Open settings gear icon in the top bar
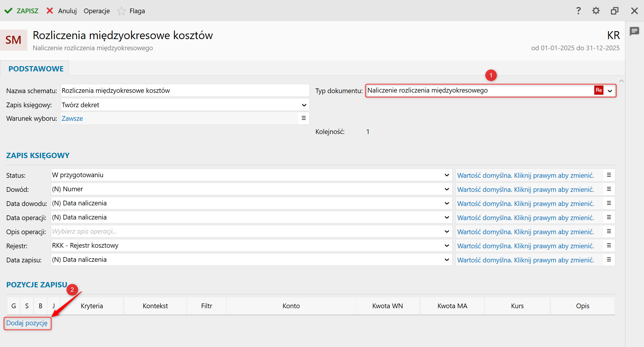 click(x=596, y=11)
